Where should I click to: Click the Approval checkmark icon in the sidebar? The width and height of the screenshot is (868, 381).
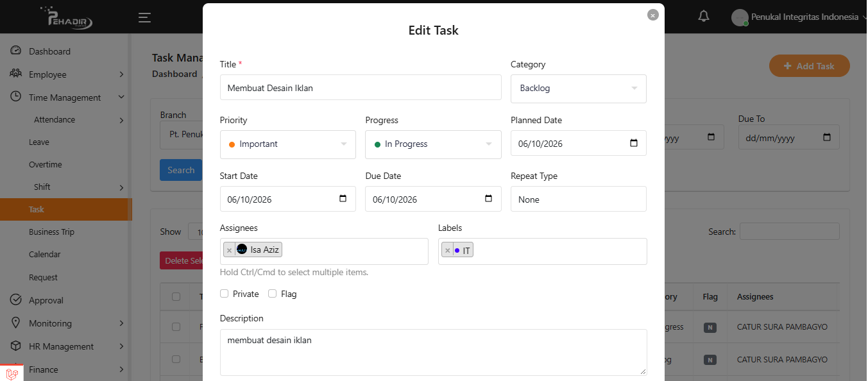point(16,300)
